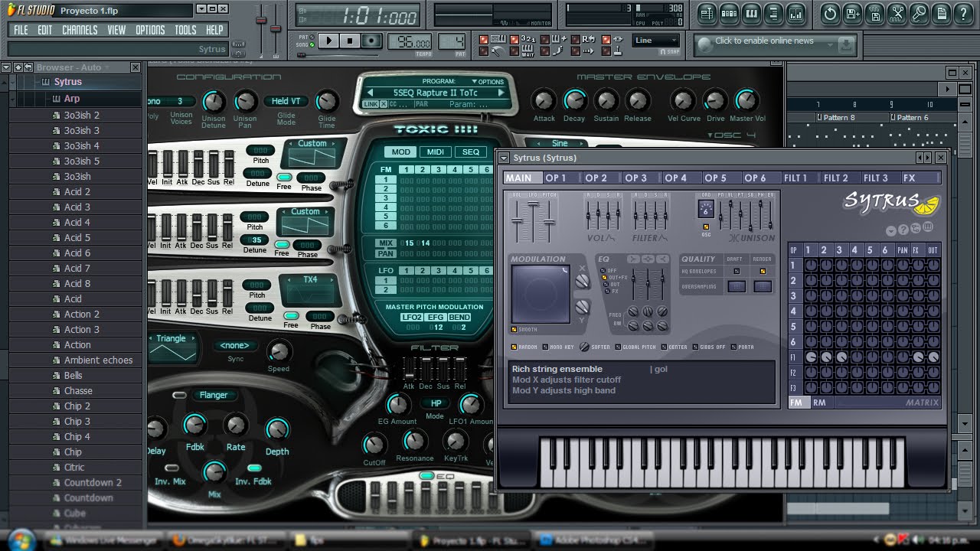The image size is (980, 551).
Task: Toggle the typing keyboard to piano button
Action: (492, 40)
